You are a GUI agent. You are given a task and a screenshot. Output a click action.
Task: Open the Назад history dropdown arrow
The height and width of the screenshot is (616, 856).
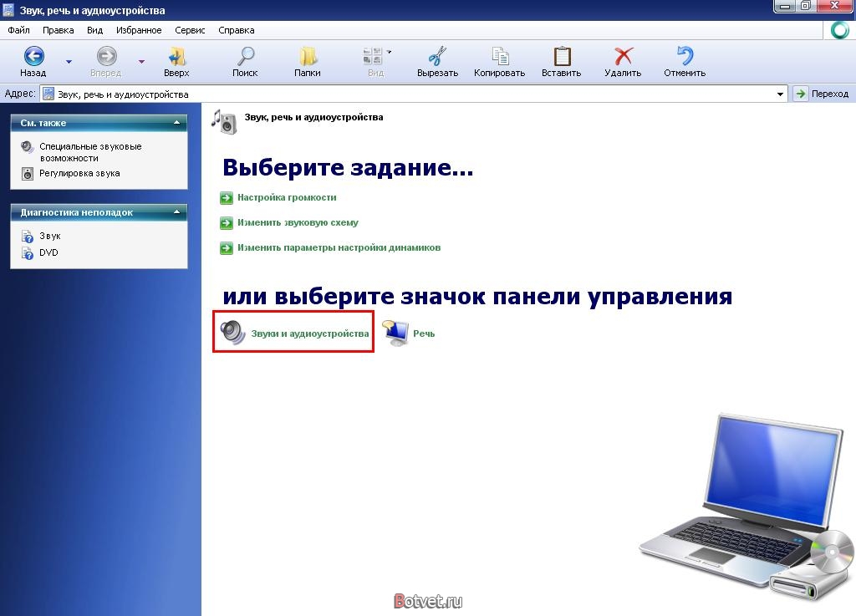[x=69, y=62]
